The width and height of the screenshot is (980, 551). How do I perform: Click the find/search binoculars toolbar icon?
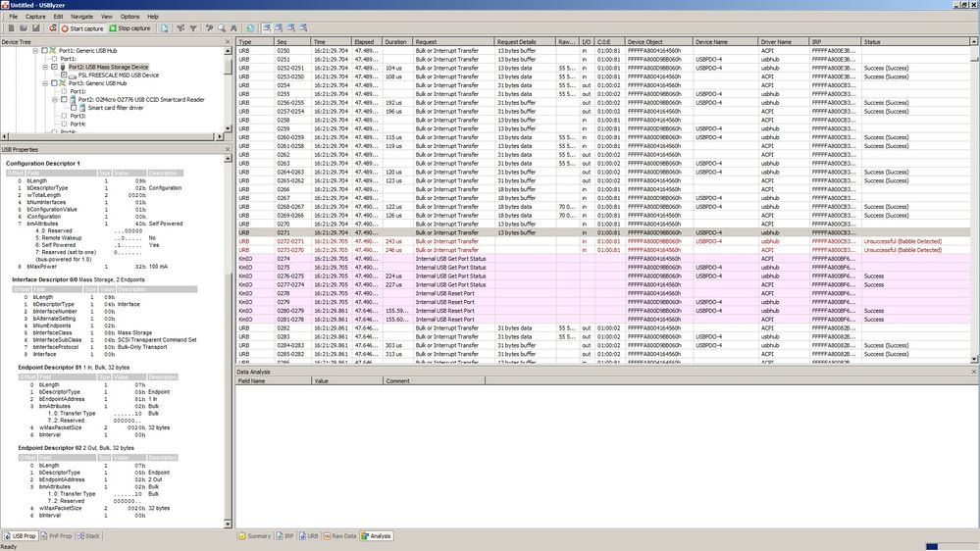pos(209,28)
